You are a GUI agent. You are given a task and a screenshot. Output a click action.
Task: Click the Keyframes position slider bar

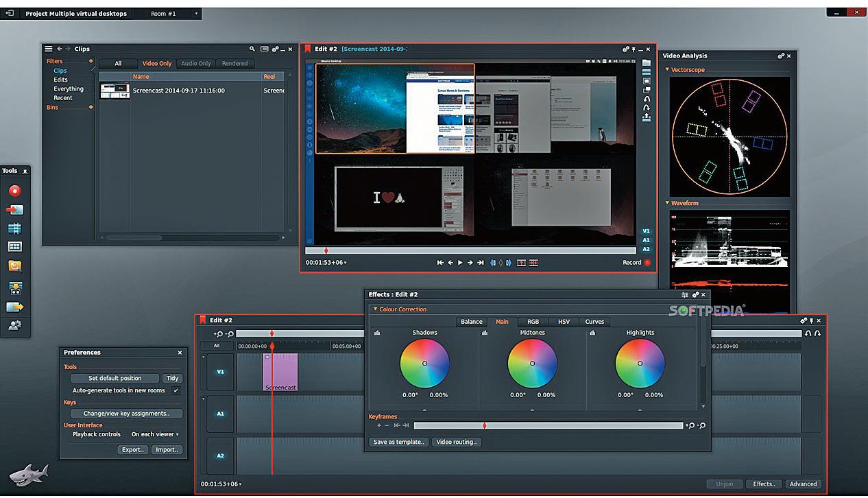pyautogui.click(x=548, y=426)
